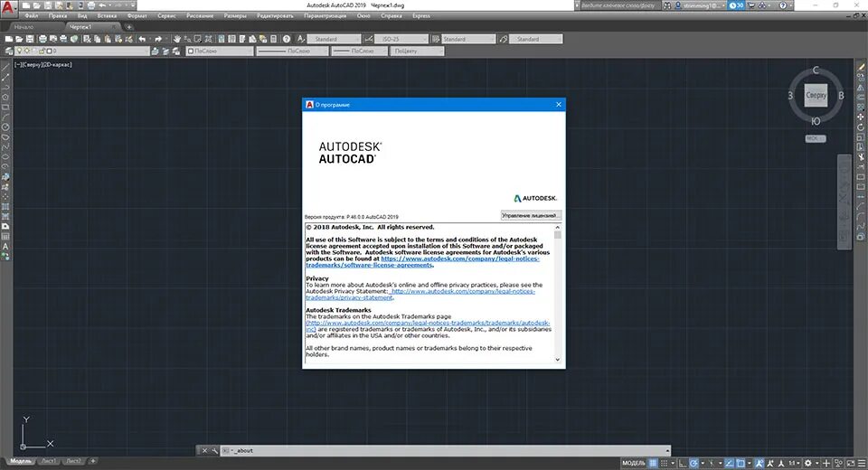The height and width of the screenshot is (470, 868).
Task: Click the Plot printer icon in standard toolbar
Action: click(x=42, y=39)
